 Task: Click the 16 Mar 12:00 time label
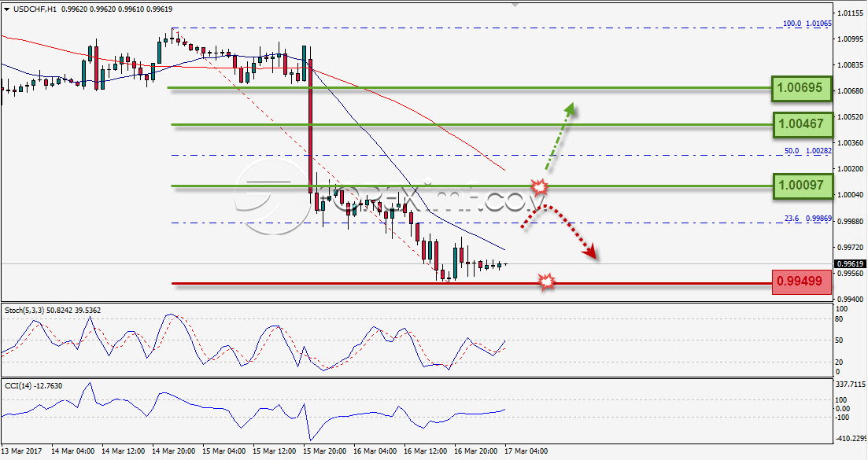click(x=425, y=451)
